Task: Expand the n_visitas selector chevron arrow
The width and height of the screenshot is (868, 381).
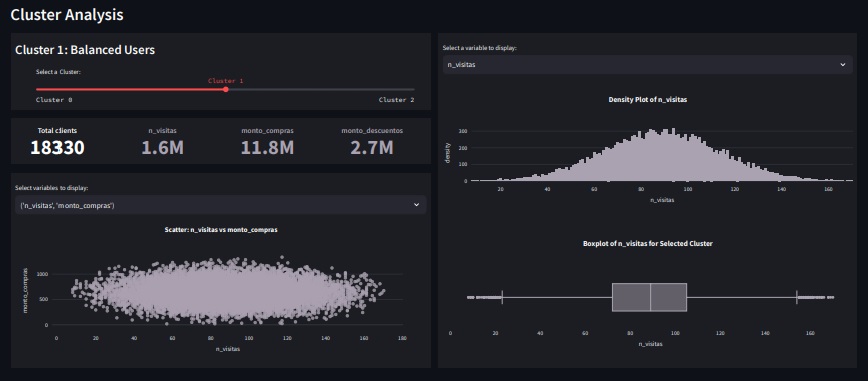Action: [x=843, y=65]
